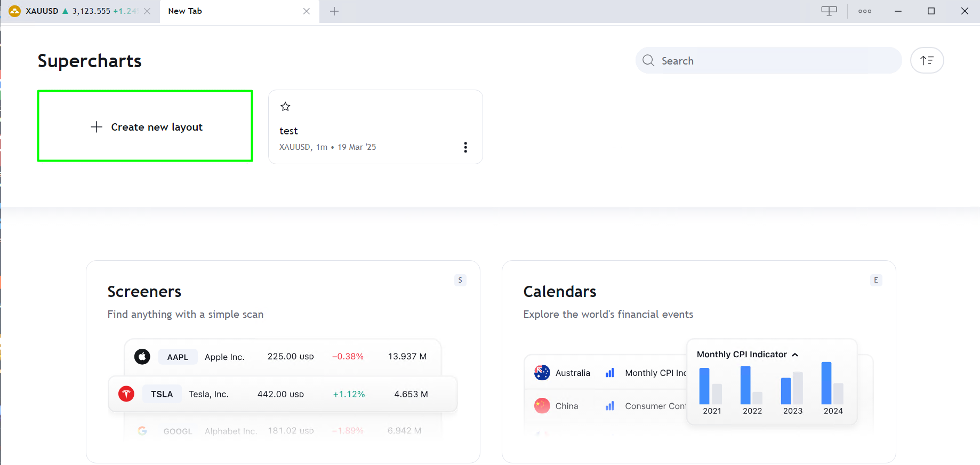Close the New Tab tab
The width and height of the screenshot is (980, 465).
click(x=307, y=11)
